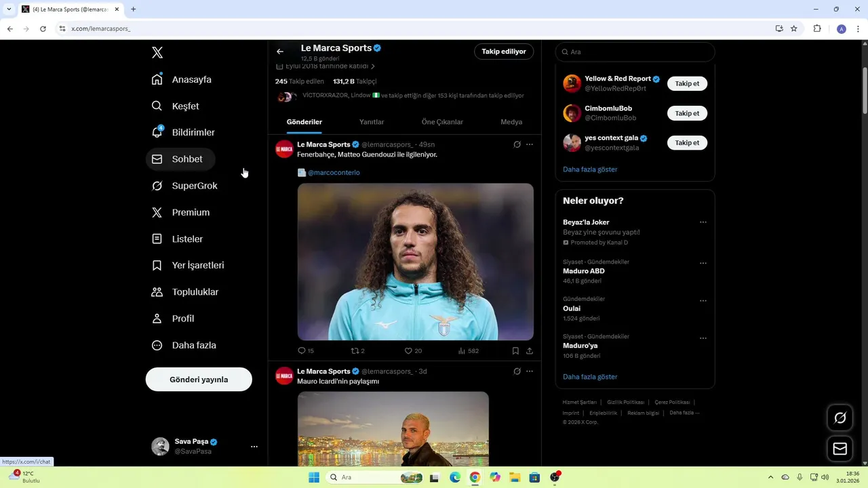The image size is (868, 488).
Task: Open more options on Guendouzi post
Action: 530,144
